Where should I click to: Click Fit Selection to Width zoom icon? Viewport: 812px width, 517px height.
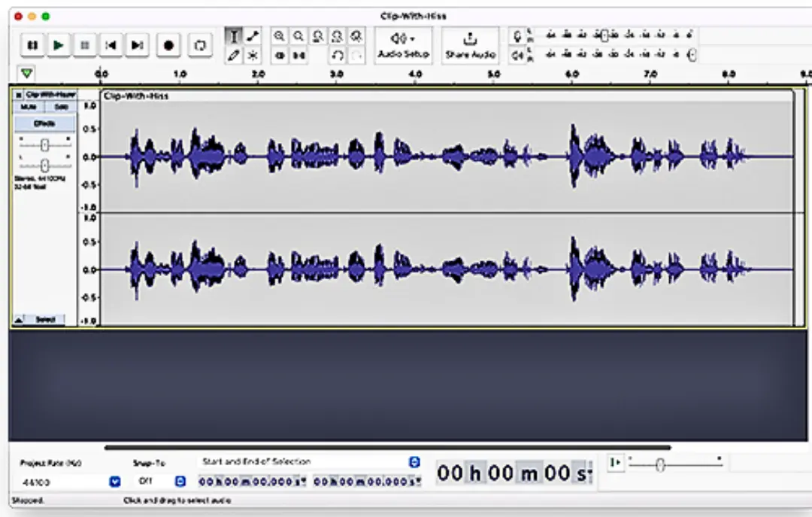[318, 36]
